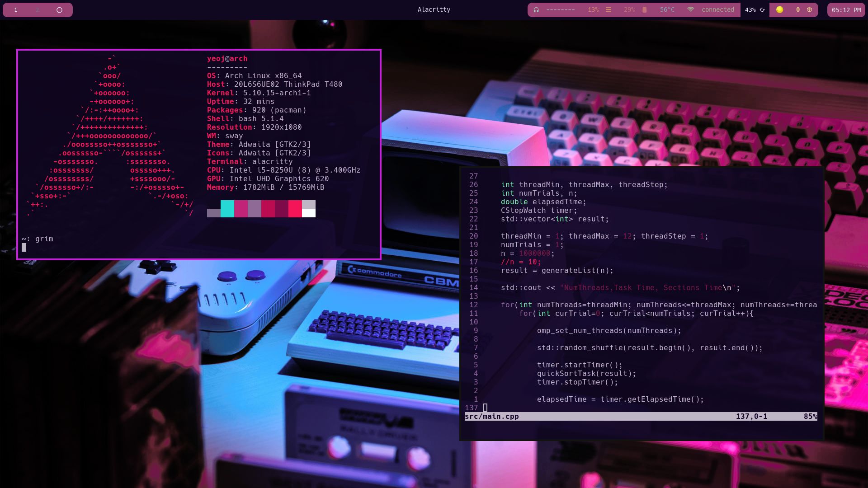Screen dimensions: 868x488
Task: Switch to workspace 2
Action: [37, 9]
